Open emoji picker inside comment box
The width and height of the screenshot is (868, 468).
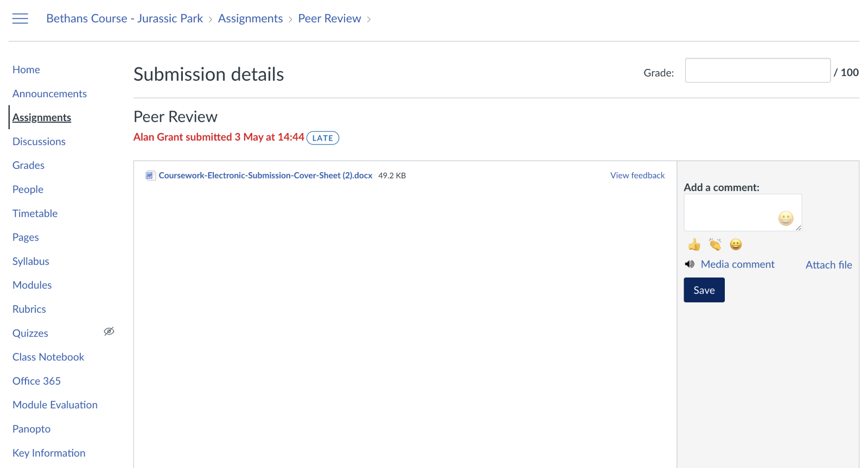786,218
